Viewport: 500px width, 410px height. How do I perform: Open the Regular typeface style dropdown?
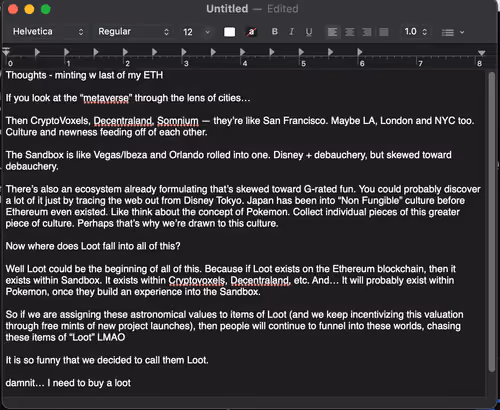[x=133, y=32]
